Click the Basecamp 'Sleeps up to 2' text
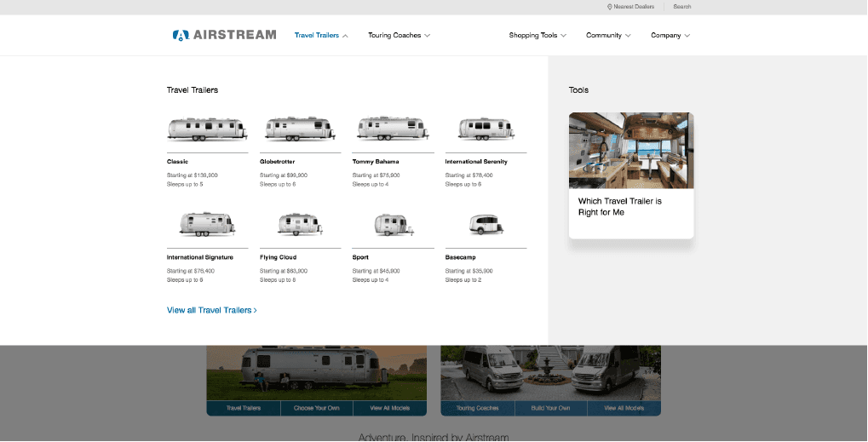The image size is (868, 442). (463, 280)
